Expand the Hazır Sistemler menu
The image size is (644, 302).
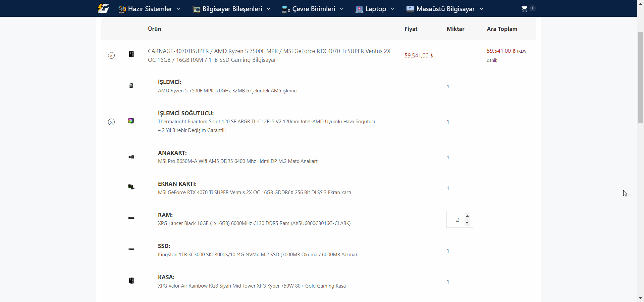pos(150,9)
